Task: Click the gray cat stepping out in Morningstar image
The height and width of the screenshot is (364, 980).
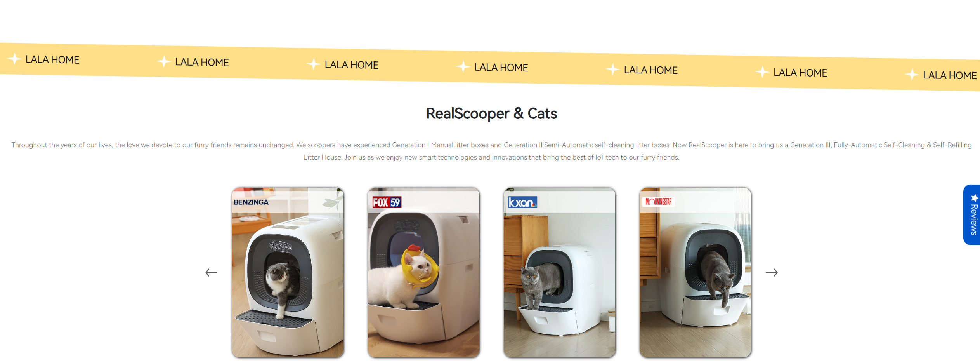Action: coord(718,277)
